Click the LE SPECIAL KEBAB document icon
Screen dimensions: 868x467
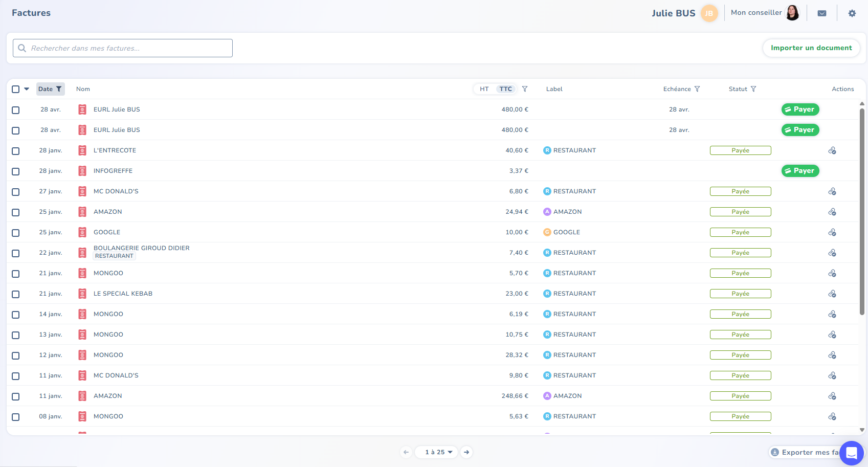point(82,294)
